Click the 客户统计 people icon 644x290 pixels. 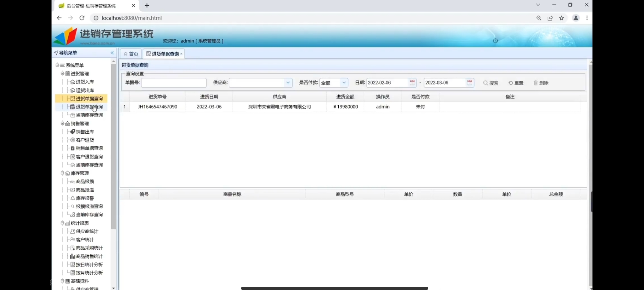[x=72, y=240]
